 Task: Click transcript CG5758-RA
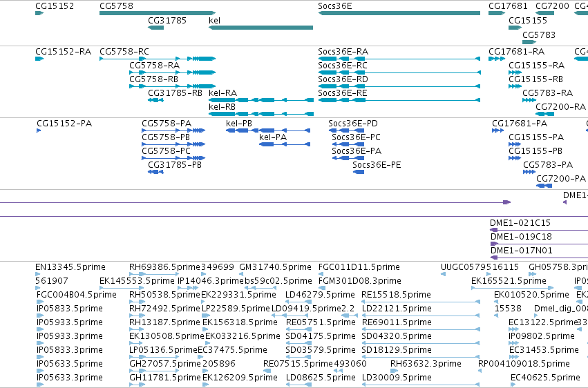pos(173,72)
